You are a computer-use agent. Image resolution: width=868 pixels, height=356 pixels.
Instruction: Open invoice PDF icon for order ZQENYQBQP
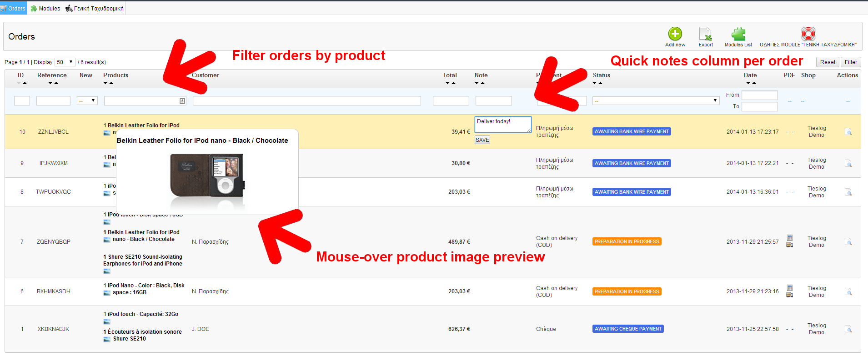790,238
